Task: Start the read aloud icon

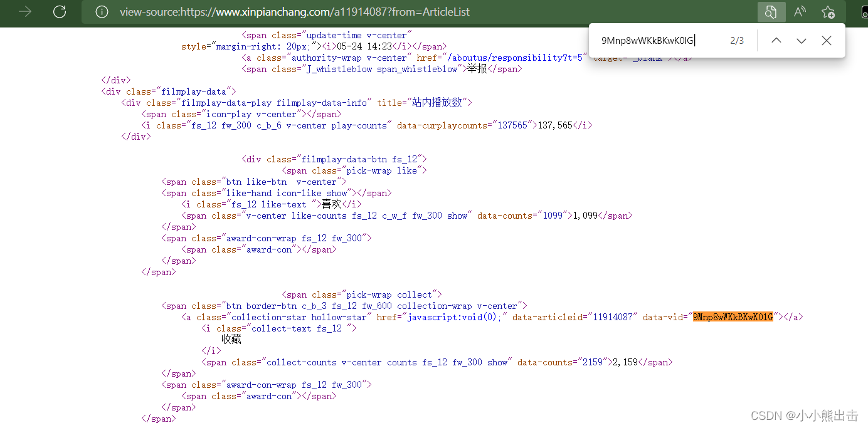Action: point(800,12)
